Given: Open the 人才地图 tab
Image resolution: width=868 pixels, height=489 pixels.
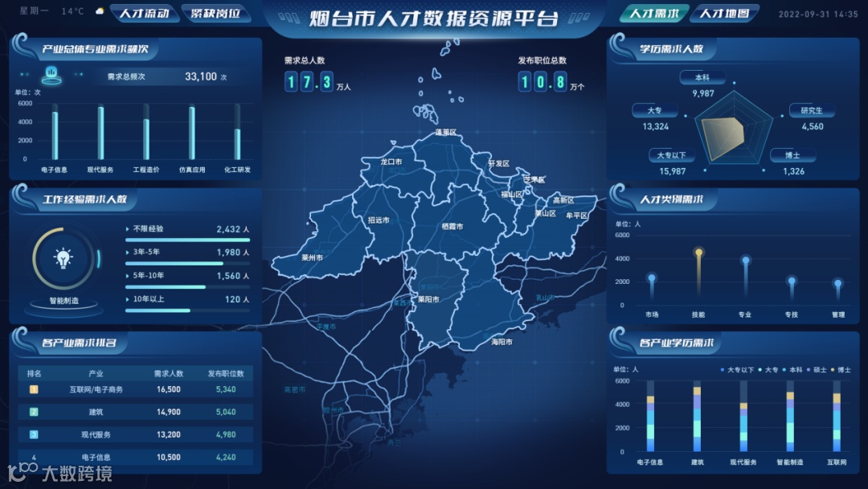Looking at the screenshot, I should (x=725, y=14).
